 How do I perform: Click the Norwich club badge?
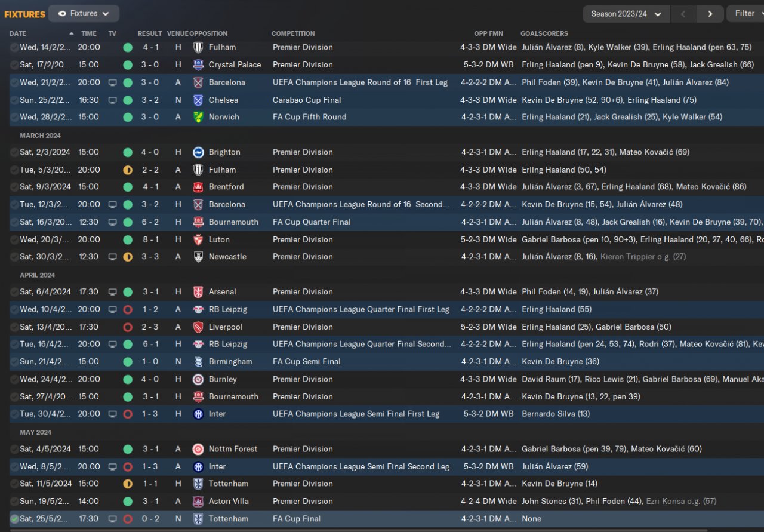click(x=198, y=117)
